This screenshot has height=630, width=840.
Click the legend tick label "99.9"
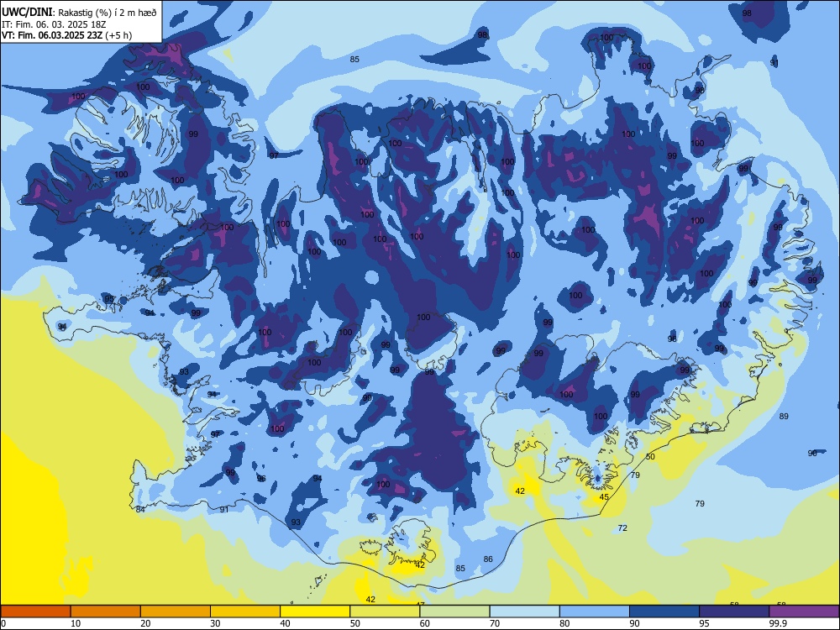(777, 623)
